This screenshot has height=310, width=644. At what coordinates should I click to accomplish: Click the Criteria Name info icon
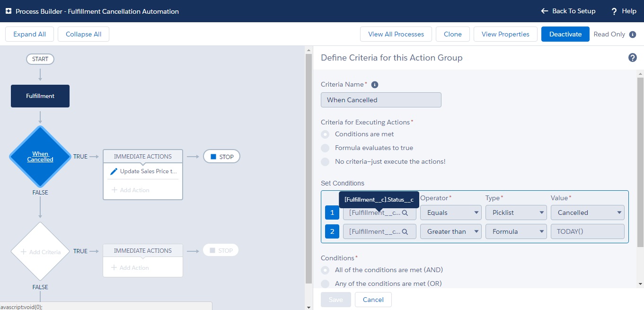[x=375, y=85]
